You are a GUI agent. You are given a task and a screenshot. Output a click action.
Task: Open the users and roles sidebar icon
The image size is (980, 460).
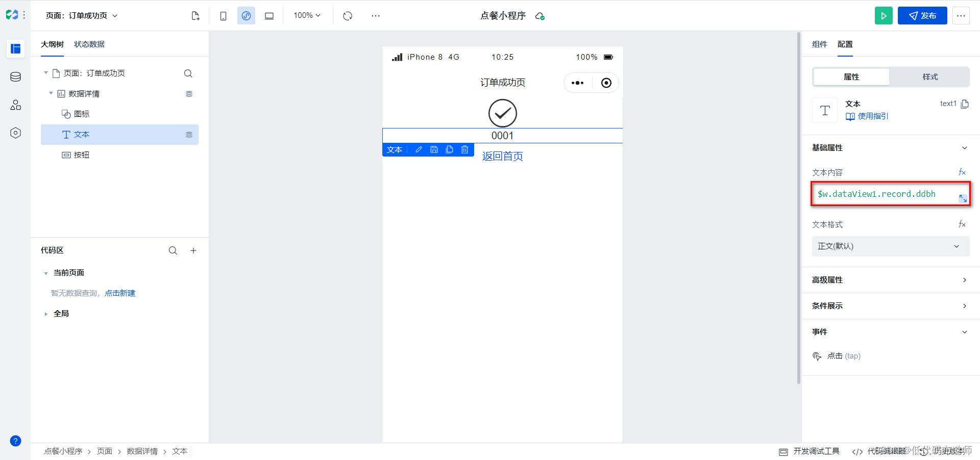point(15,105)
